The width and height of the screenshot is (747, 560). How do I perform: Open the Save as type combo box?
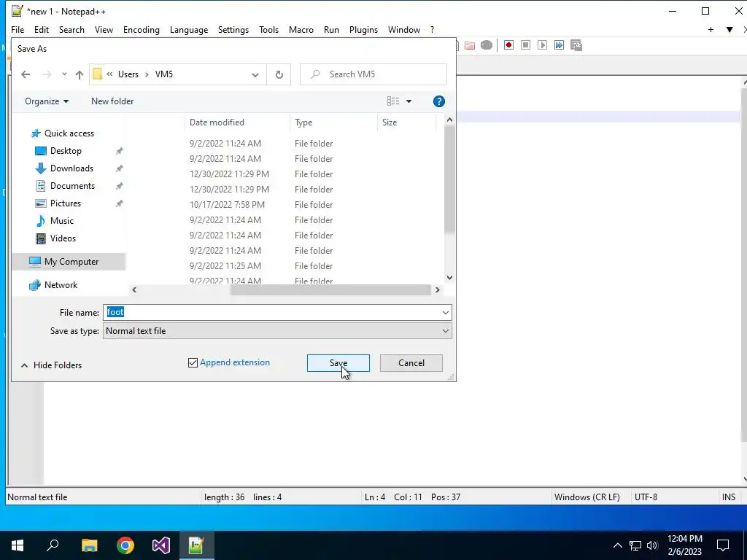tap(277, 331)
